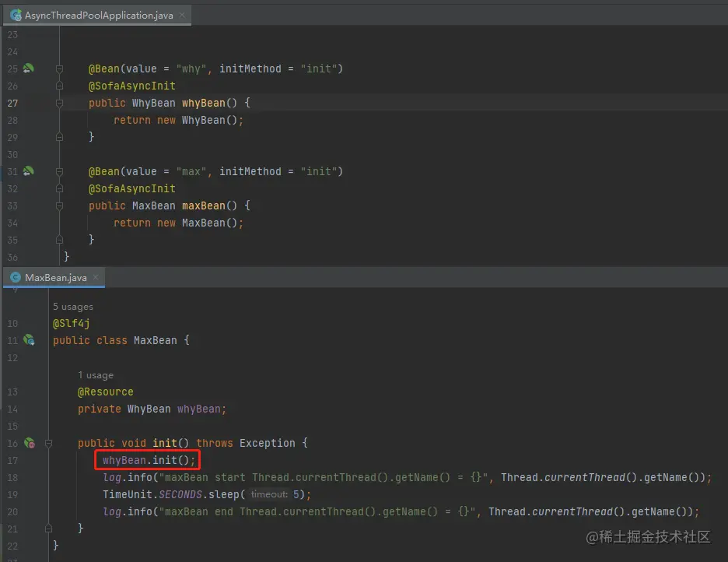Click the Spring bean gutter icon at line 25
Viewport: 728px width, 562px height.
28,68
